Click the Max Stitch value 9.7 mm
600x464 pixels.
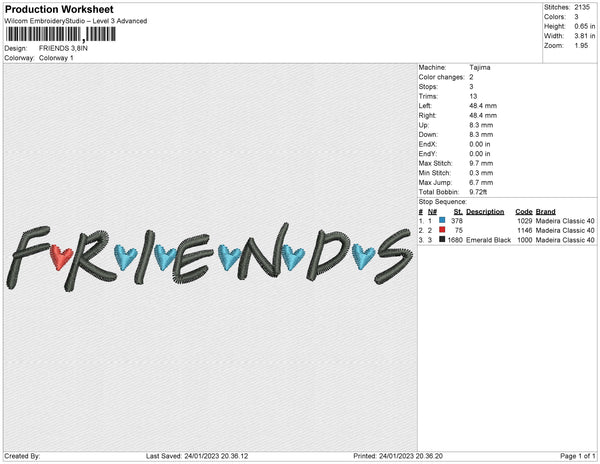pyautogui.click(x=481, y=163)
